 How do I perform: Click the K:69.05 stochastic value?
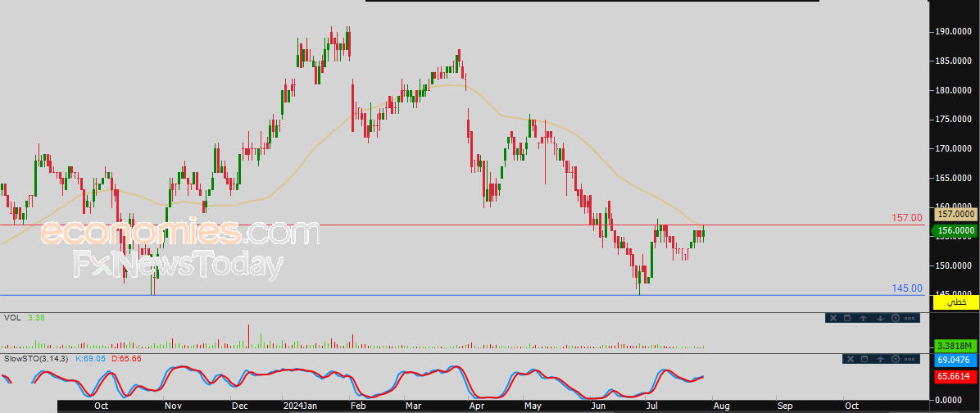90,359
